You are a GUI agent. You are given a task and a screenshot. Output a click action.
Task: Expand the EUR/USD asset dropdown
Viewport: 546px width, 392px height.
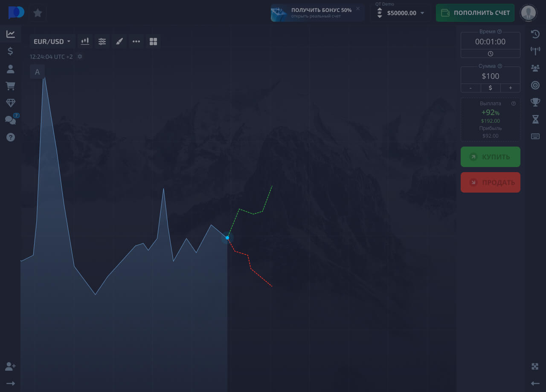tap(52, 41)
